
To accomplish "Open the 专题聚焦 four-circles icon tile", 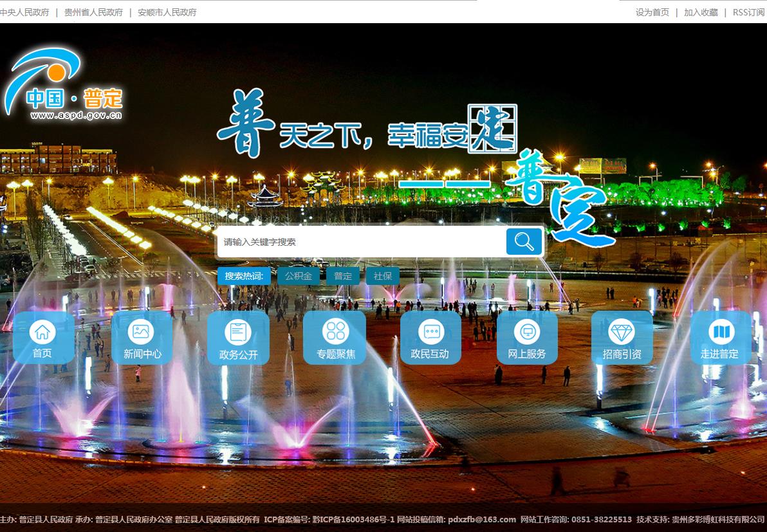I will (335, 338).
